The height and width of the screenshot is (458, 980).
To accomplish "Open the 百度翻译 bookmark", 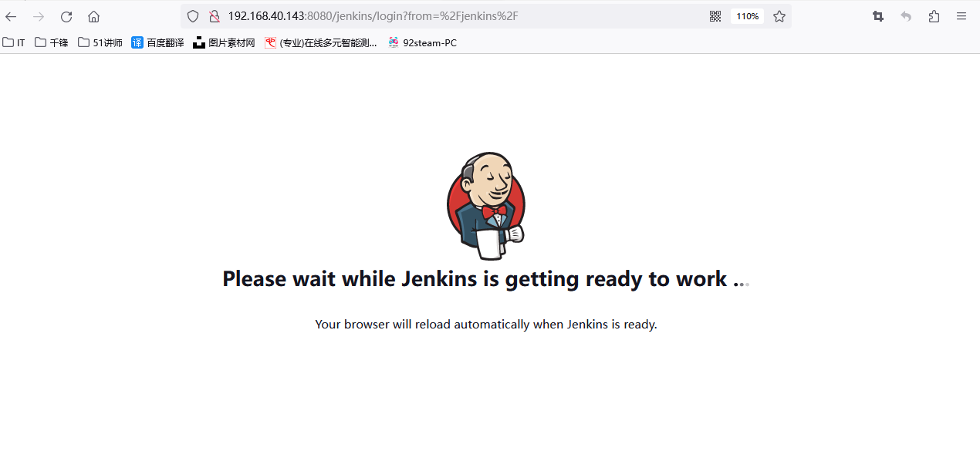I will tap(157, 42).
